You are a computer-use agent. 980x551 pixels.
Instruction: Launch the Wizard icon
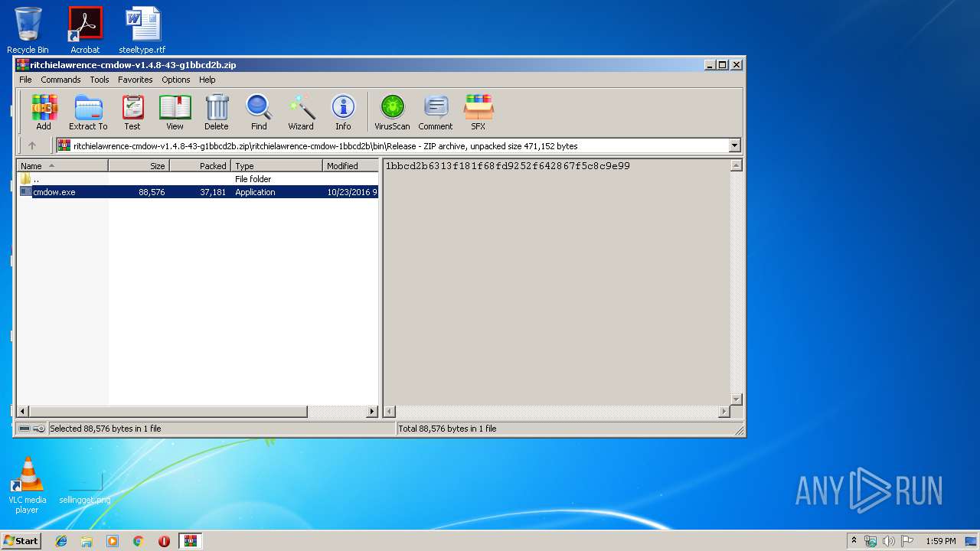(x=301, y=112)
